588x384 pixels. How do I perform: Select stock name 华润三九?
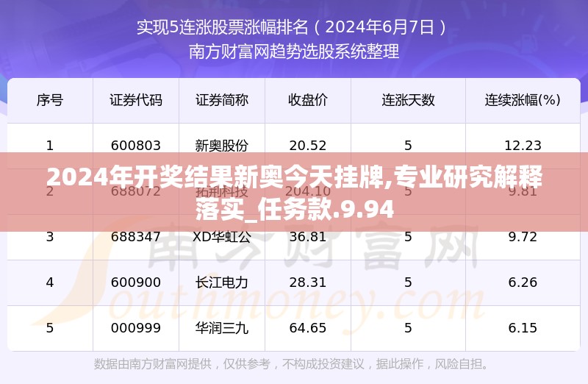pyautogui.click(x=222, y=328)
